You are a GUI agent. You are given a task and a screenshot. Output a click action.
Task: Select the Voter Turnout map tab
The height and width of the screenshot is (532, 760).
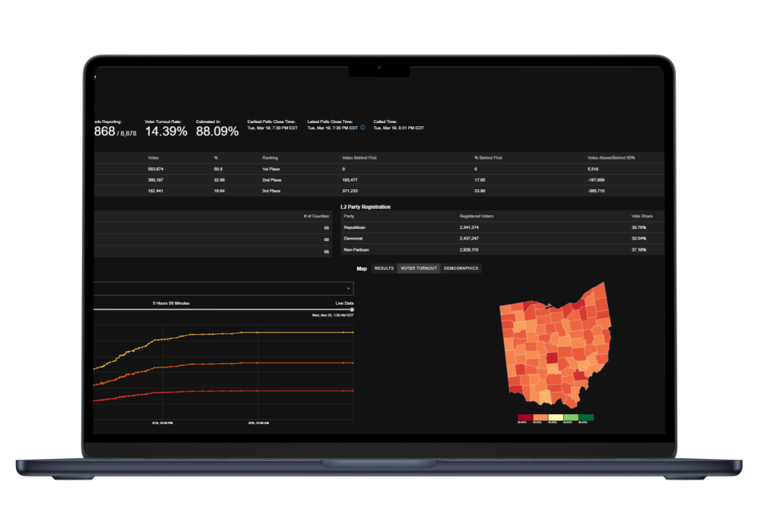[419, 268]
